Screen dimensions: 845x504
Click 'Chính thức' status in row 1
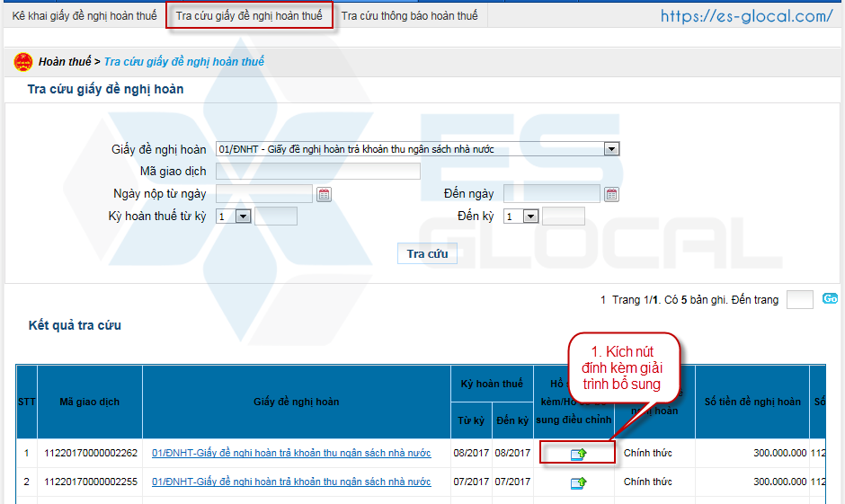point(648,453)
